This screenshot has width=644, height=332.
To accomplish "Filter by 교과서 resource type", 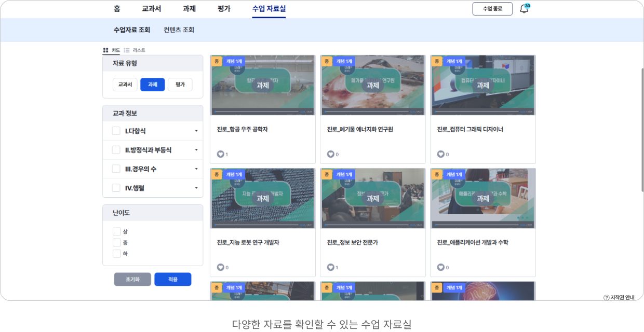I will (125, 85).
